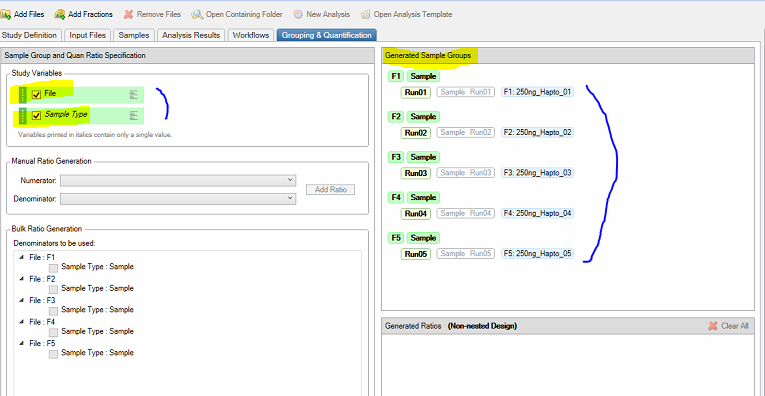Click the Add Fractions button label
The image size is (765, 396).
(90, 14)
